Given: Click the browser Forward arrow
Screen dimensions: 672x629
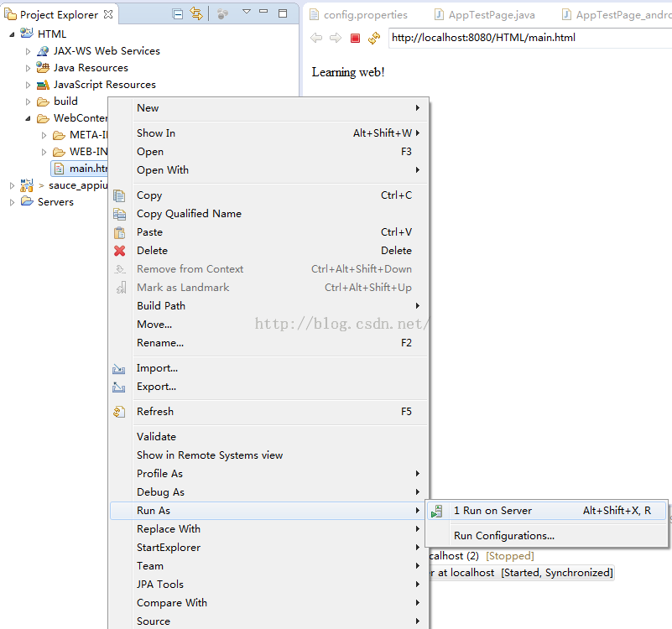Looking at the screenshot, I should point(336,38).
